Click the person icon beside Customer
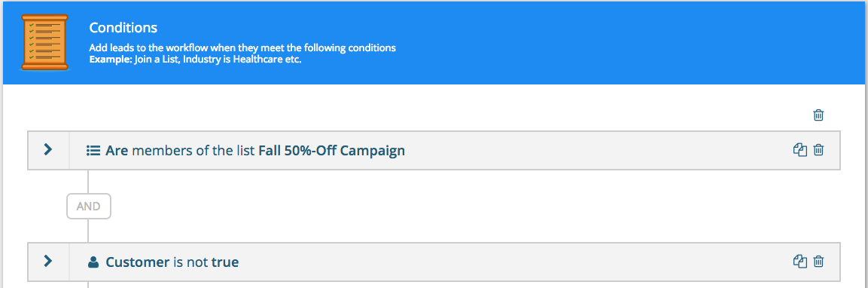Viewport: 868px width, 288px height. point(93,262)
